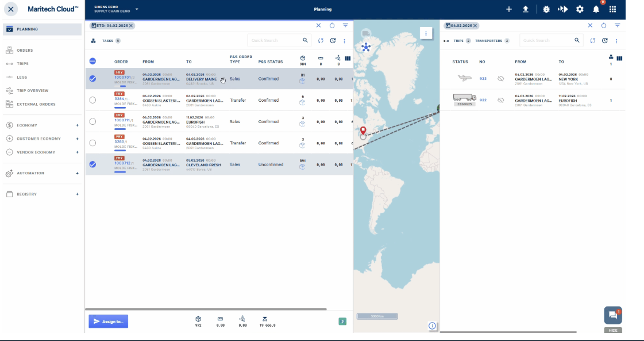This screenshot has height=341, width=644.
Task: Click the Hide chat button
Action: click(x=613, y=330)
